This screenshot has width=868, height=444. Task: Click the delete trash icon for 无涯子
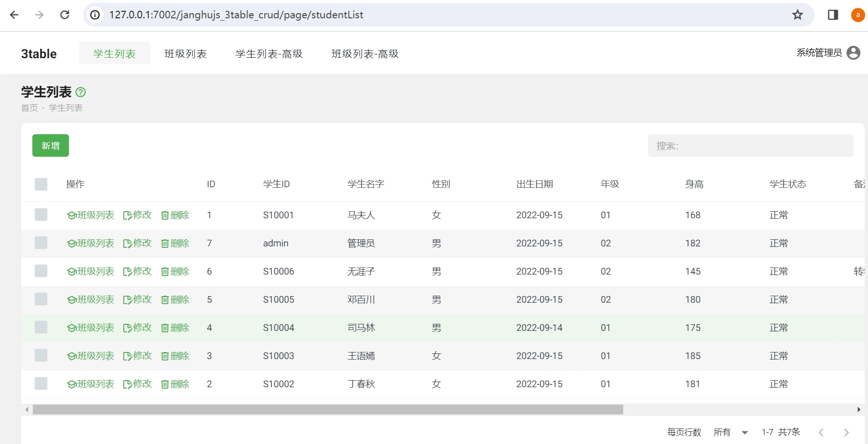[x=165, y=272]
